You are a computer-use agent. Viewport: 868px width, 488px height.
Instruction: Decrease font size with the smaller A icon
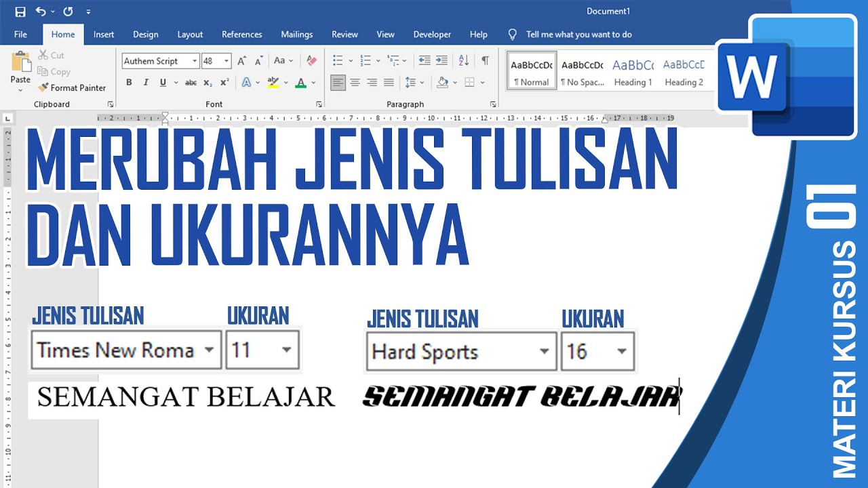coord(260,61)
